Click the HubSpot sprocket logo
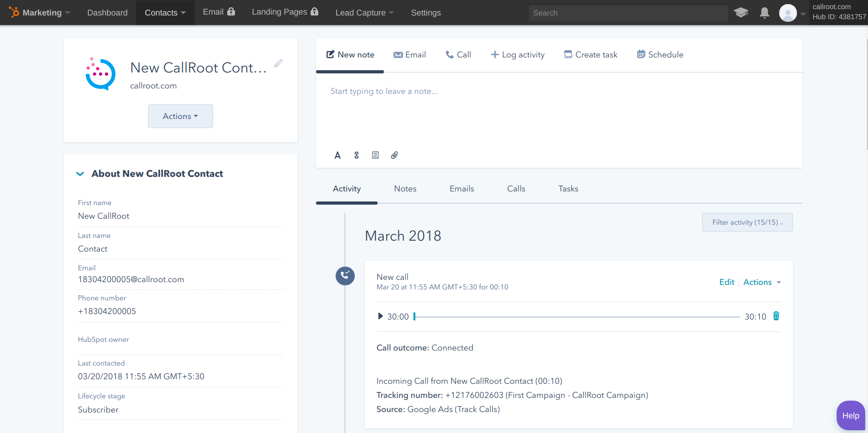868x433 pixels. pyautogui.click(x=14, y=12)
